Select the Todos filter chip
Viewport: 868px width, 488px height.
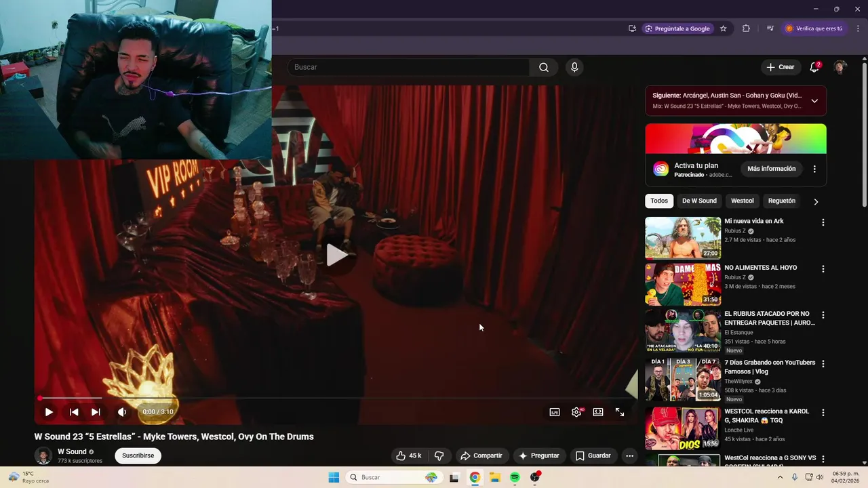pyautogui.click(x=659, y=201)
